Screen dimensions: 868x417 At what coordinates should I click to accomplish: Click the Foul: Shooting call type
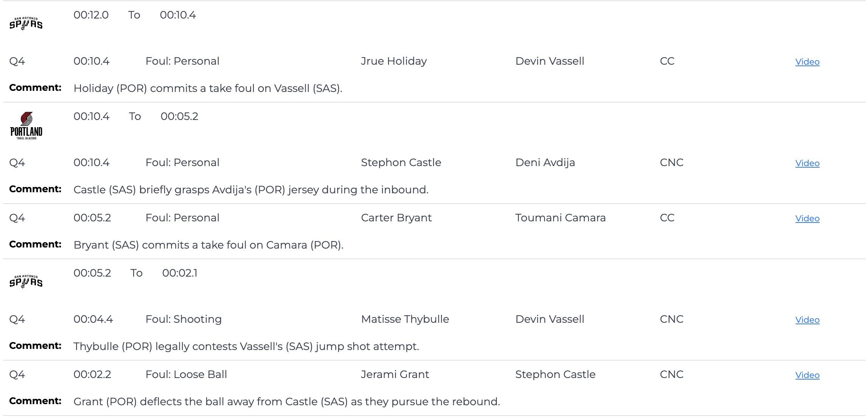click(184, 319)
